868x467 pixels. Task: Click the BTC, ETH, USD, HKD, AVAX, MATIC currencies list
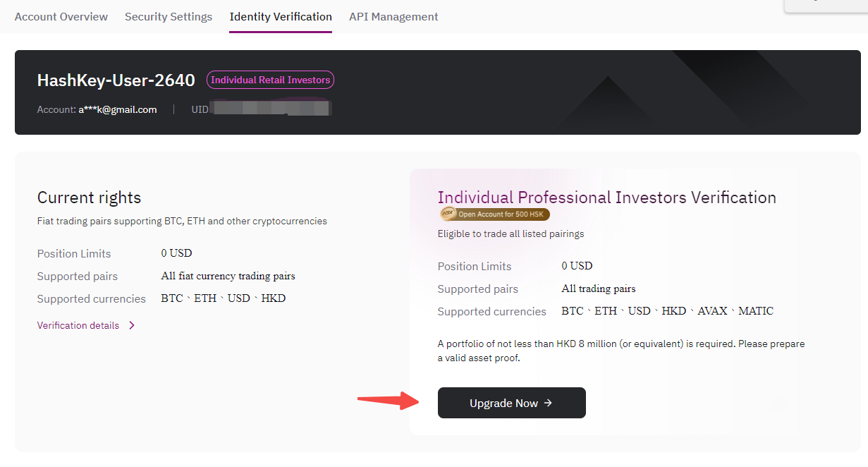pyautogui.click(x=667, y=311)
